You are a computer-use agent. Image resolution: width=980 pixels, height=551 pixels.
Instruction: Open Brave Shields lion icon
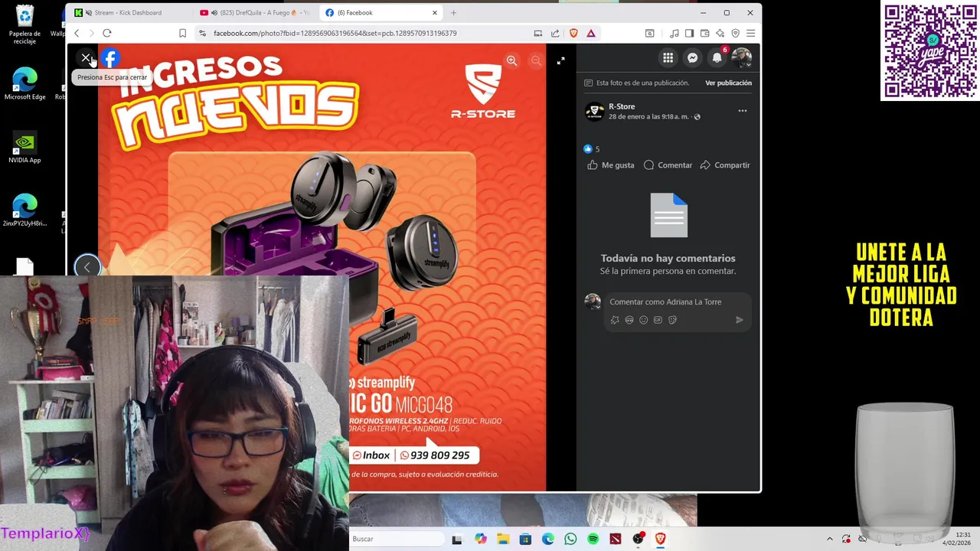coord(573,33)
